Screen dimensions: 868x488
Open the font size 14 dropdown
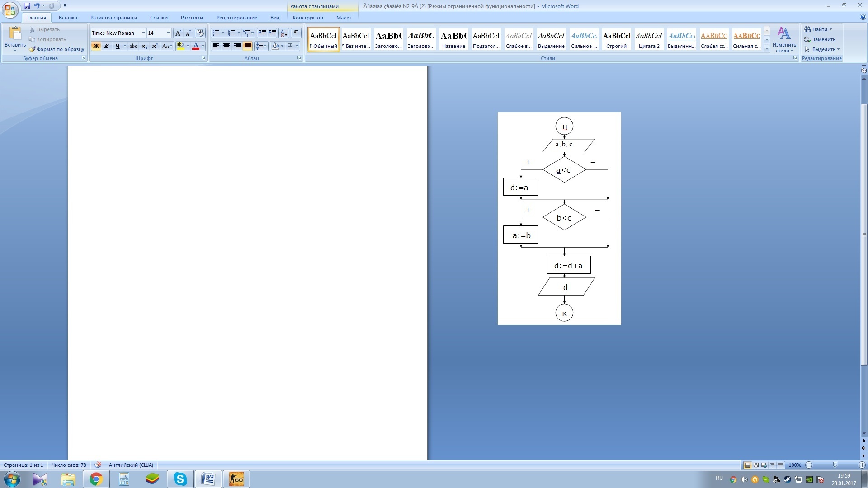pos(168,33)
